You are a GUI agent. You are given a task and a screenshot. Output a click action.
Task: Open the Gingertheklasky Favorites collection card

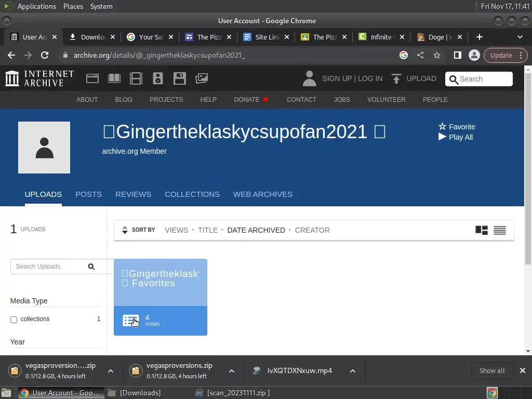pyautogui.click(x=161, y=297)
